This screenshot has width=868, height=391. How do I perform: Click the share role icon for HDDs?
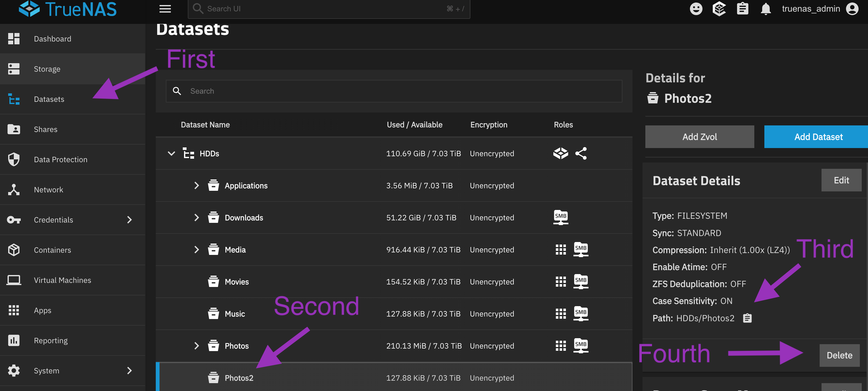tap(581, 153)
